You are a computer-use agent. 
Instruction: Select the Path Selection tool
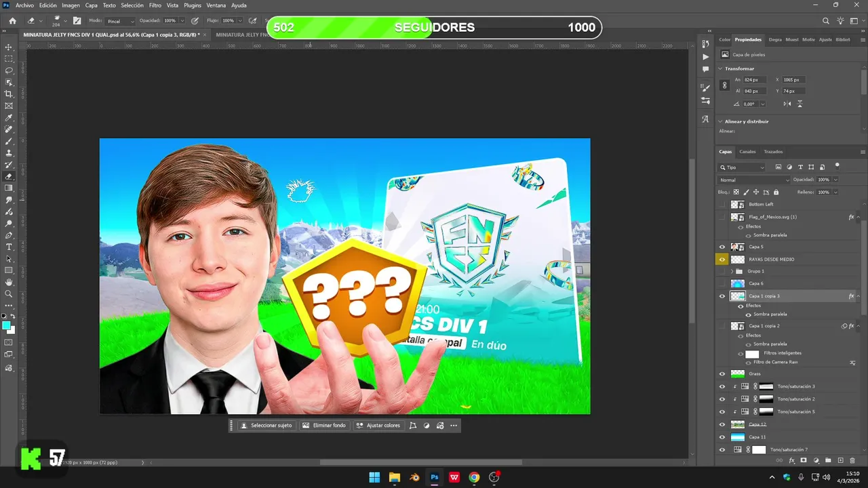click(x=9, y=259)
